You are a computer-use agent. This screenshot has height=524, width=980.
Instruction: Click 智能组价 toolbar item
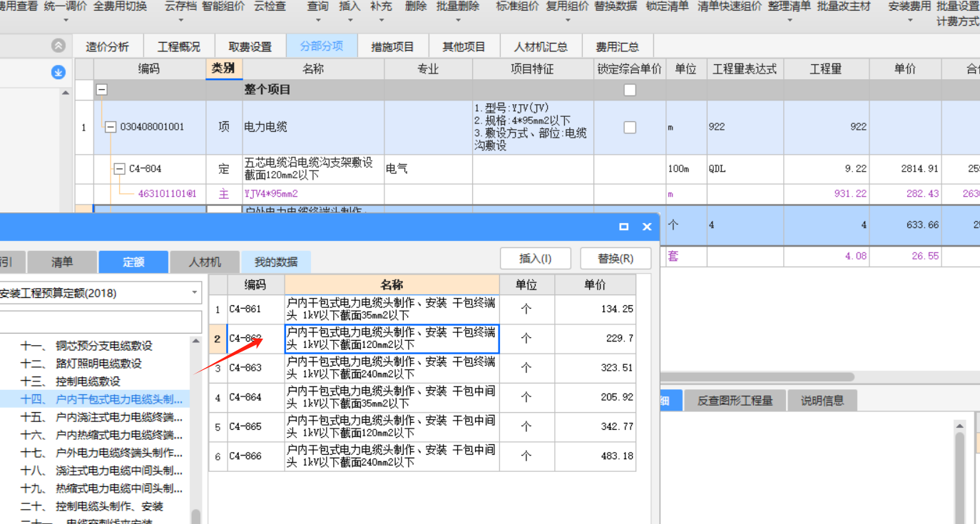pos(224,6)
